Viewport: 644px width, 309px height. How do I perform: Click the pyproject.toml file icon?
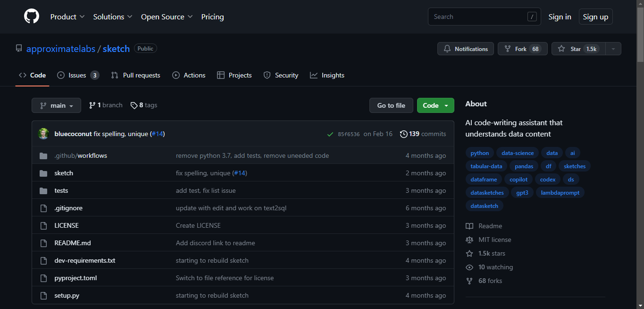(43, 278)
